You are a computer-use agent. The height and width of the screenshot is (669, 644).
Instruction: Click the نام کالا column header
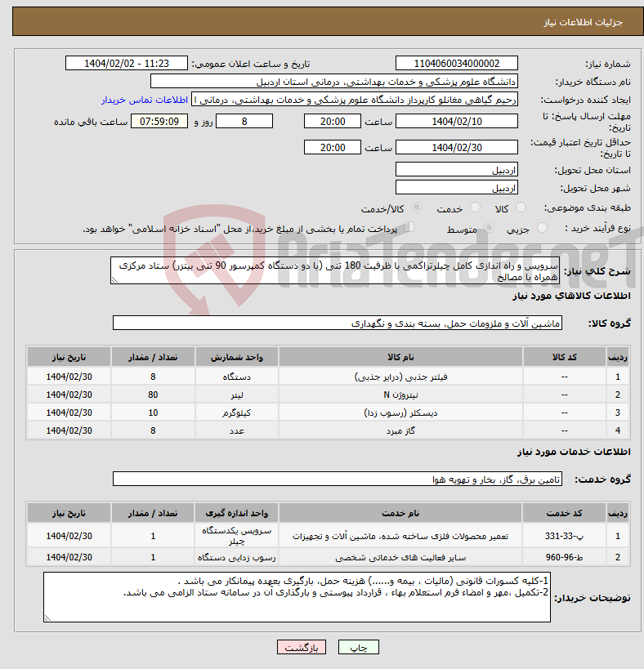coord(400,357)
